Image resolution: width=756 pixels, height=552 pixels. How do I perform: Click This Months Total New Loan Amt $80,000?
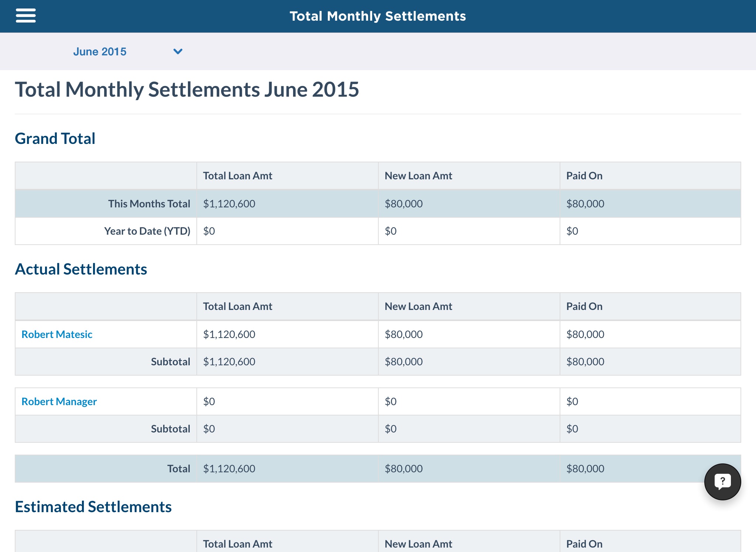(404, 204)
